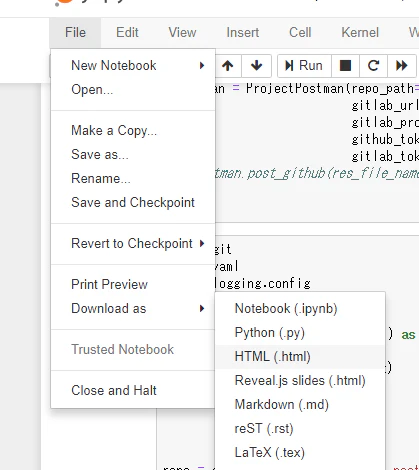Image resolution: width=419 pixels, height=470 pixels.
Task: Click the logging.config import text
Action: point(263,284)
